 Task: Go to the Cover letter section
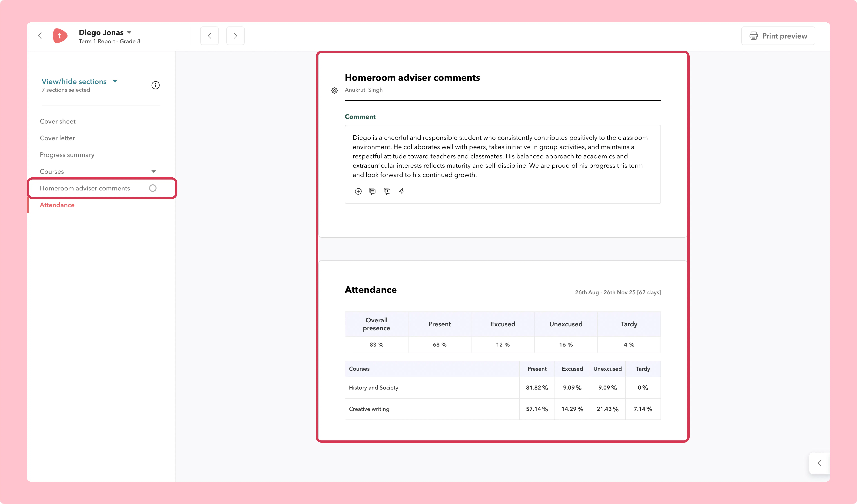coord(57,138)
